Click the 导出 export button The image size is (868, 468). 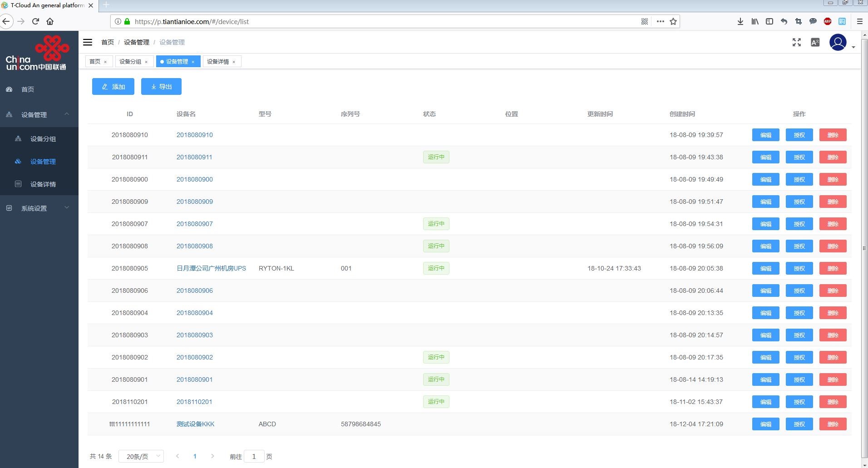click(x=161, y=87)
